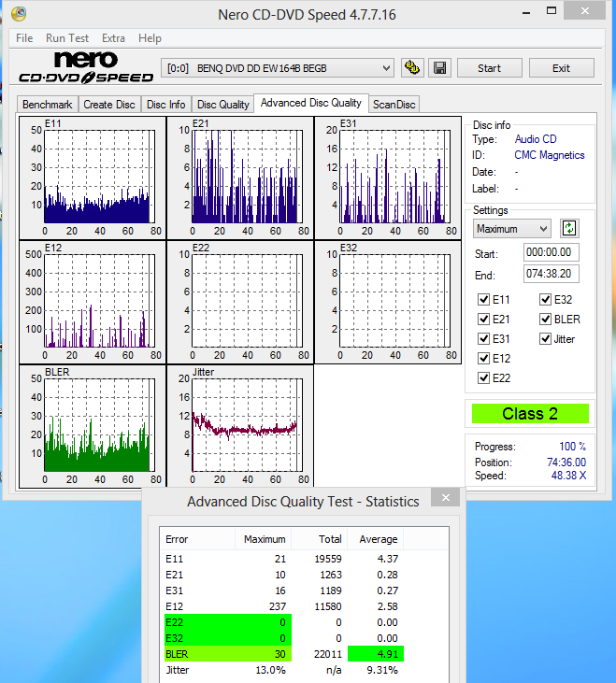
Task: Switch to the ScanDisc tab
Action: tap(394, 105)
